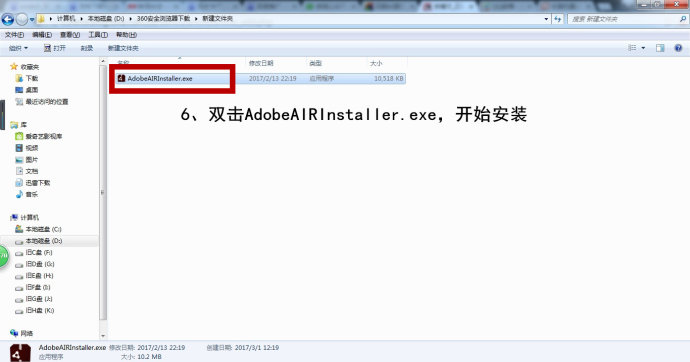Viewport: 690px width, 362px height.
Task: Click 新建文件夹 in the toolbar
Action: (123, 48)
